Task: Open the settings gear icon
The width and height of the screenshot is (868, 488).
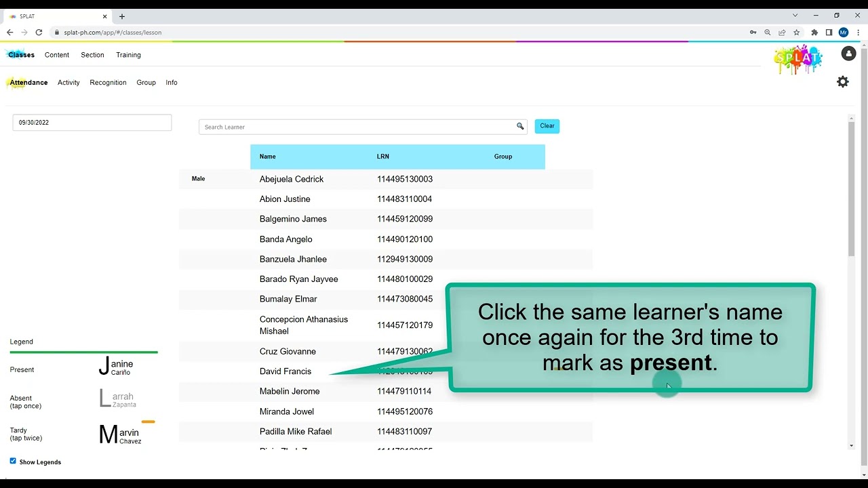Action: pyautogui.click(x=842, y=82)
